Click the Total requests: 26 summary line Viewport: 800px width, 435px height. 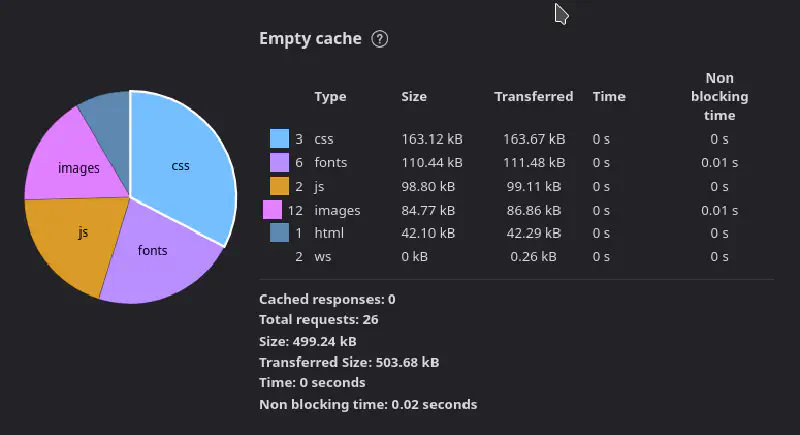point(318,320)
